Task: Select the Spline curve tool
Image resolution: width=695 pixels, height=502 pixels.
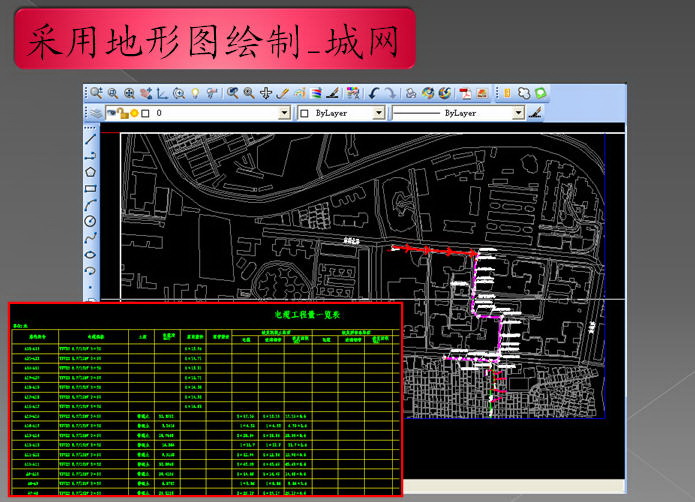Action: (x=90, y=237)
